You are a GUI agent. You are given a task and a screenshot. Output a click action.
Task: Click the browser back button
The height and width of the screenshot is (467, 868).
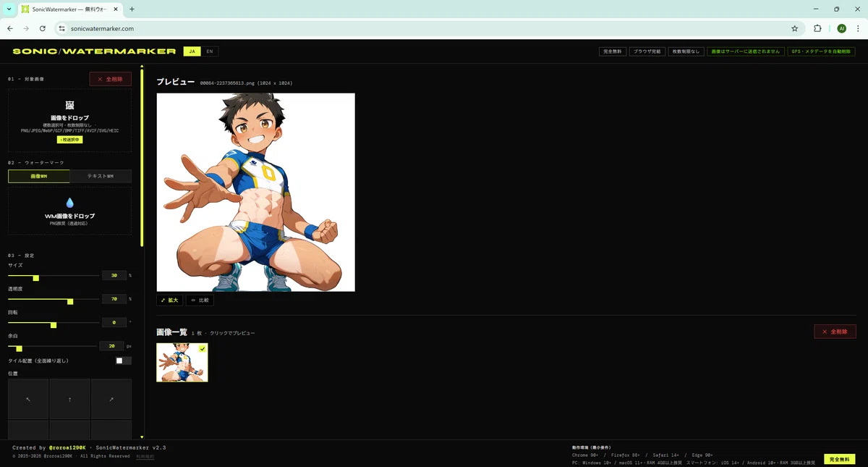10,28
